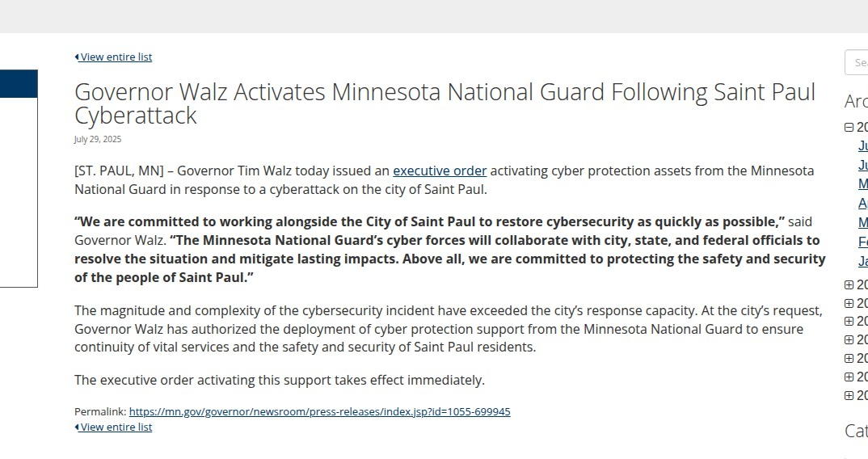This screenshot has width=868, height=459.
Task: Open the June archive month link
Action: click(863, 165)
